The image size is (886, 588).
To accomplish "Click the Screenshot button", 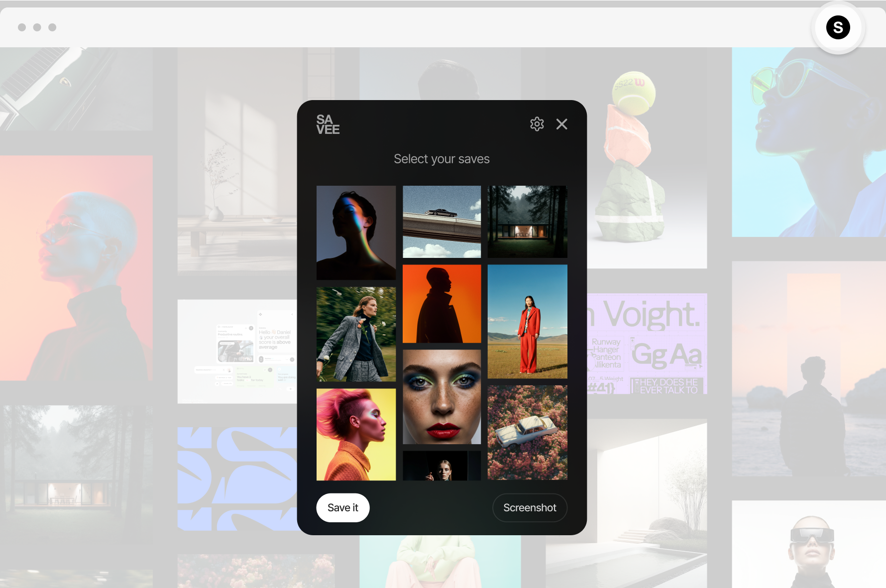I will pos(530,508).
